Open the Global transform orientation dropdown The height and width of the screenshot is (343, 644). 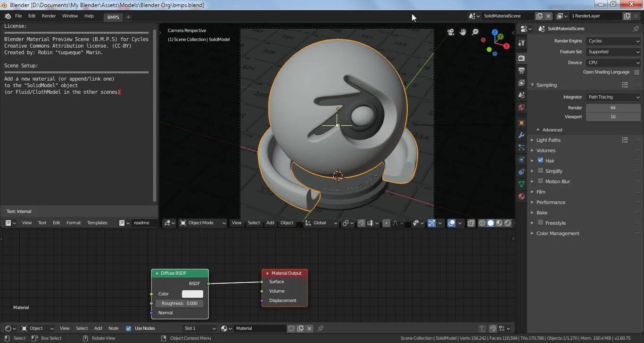(x=321, y=223)
